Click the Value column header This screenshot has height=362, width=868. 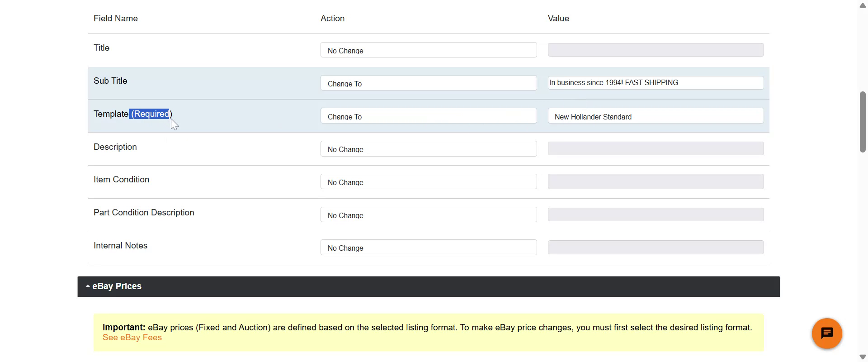pos(558,19)
